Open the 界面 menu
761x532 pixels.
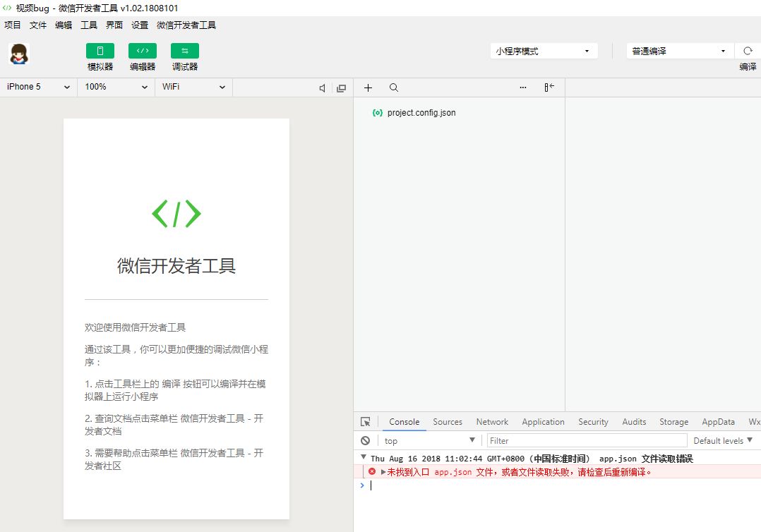tap(114, 25)
